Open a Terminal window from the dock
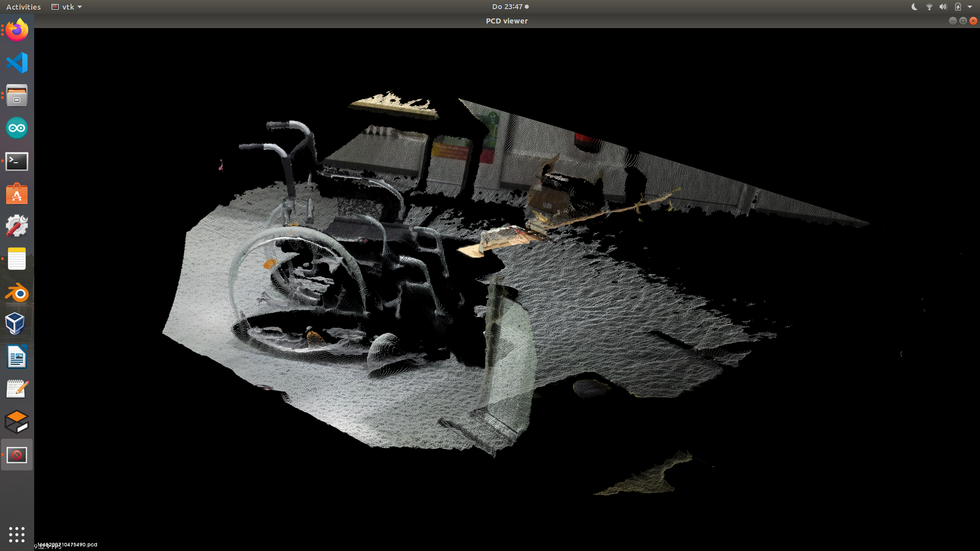Screen dimensions: 980x551 click(17, 161)
